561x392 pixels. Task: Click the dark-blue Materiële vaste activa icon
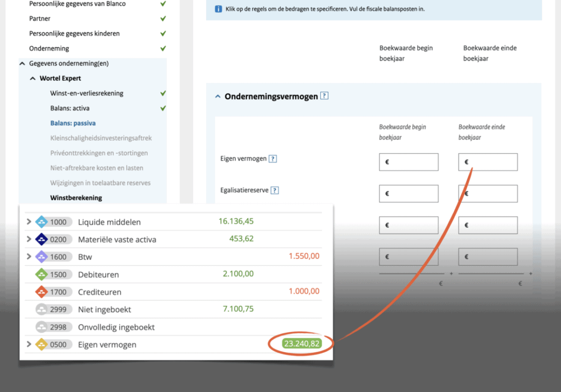pos(42,239)
